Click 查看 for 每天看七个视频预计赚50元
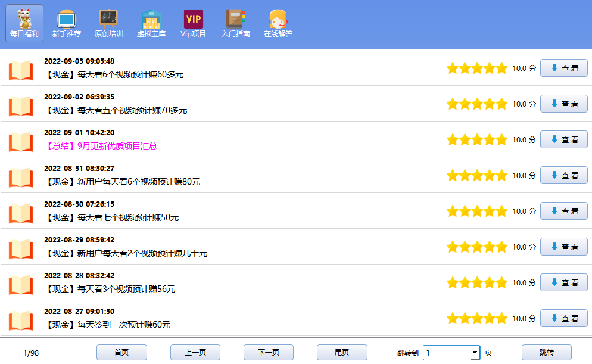Screen dimensions: 592x364 [563, 211]
